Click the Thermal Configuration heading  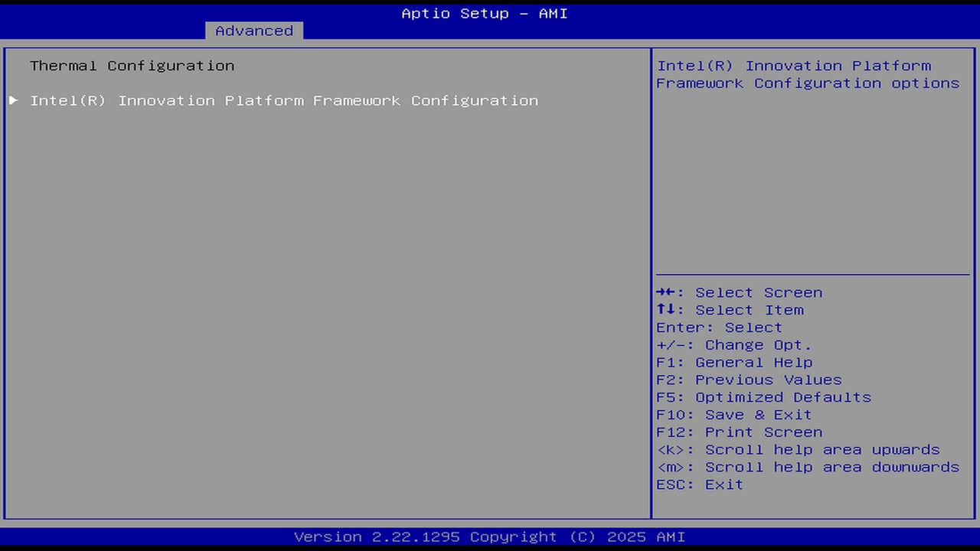(132, 66)
